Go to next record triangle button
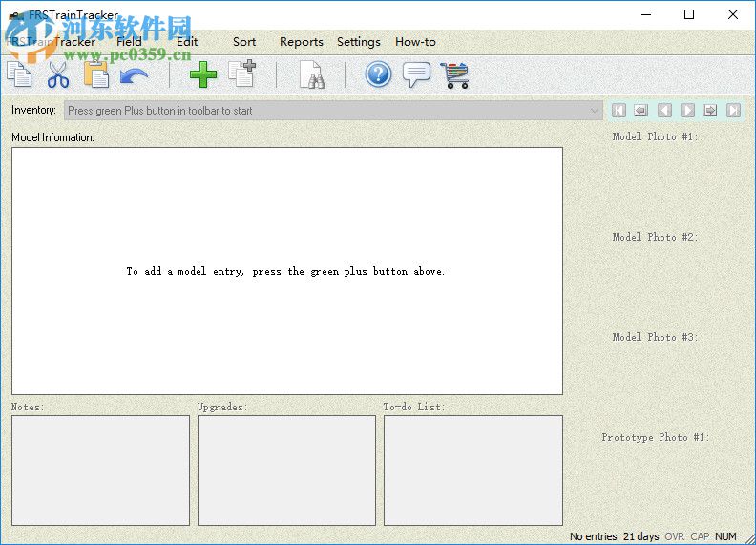Screen dimensions: 756x545 pyautogui.click(x=687, y=111)
